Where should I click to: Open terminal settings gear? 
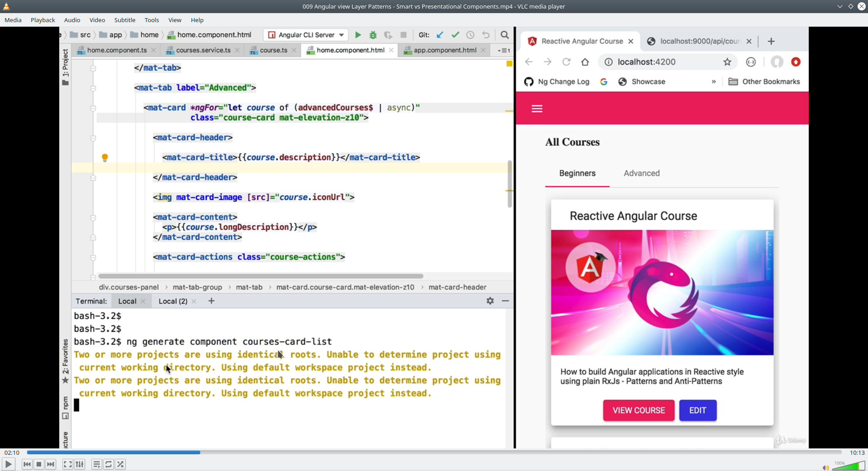pos(490,301)
